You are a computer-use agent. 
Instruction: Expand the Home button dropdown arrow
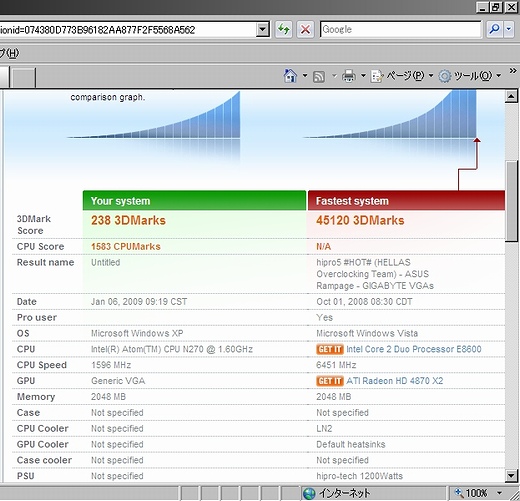click(305, 76)
